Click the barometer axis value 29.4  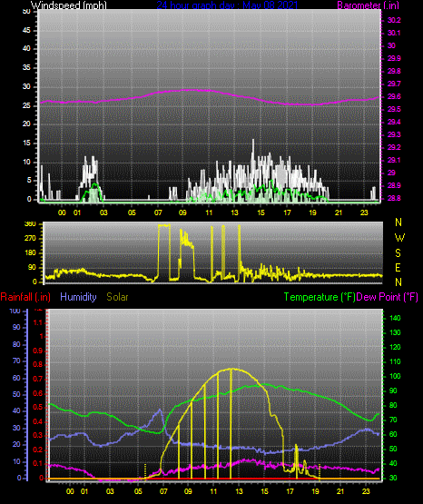click(394, 123)
